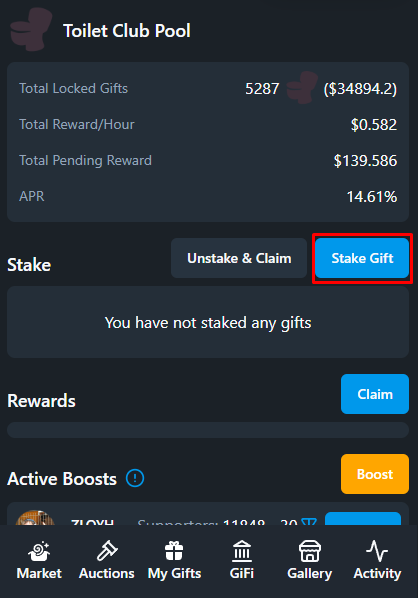Claim rewards with the Claim button
This screenshot has width=418, height=598.
(375, 394)
